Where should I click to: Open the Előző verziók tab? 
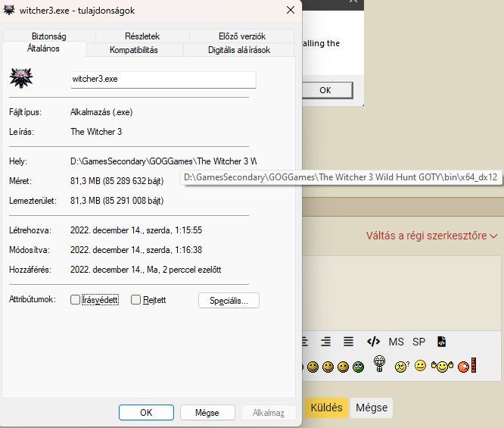[242, 36]
